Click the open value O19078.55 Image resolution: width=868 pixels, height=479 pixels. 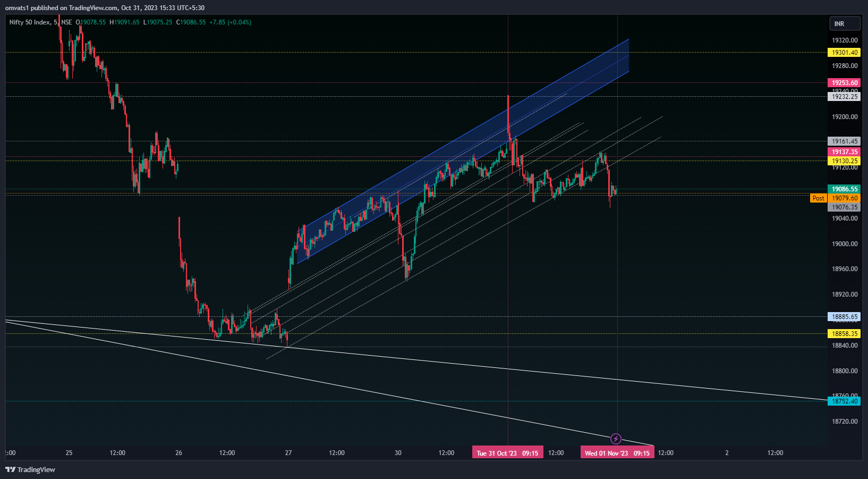tap(91, 22)
